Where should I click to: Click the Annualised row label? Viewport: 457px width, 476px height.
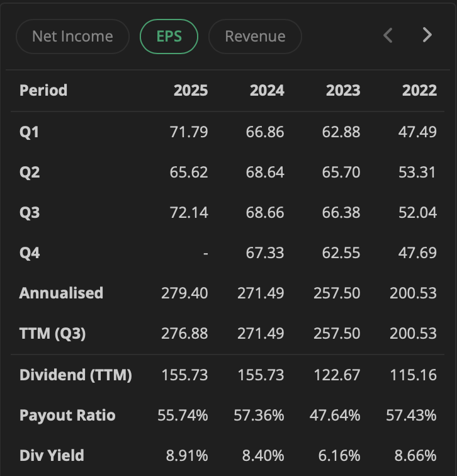61,293
